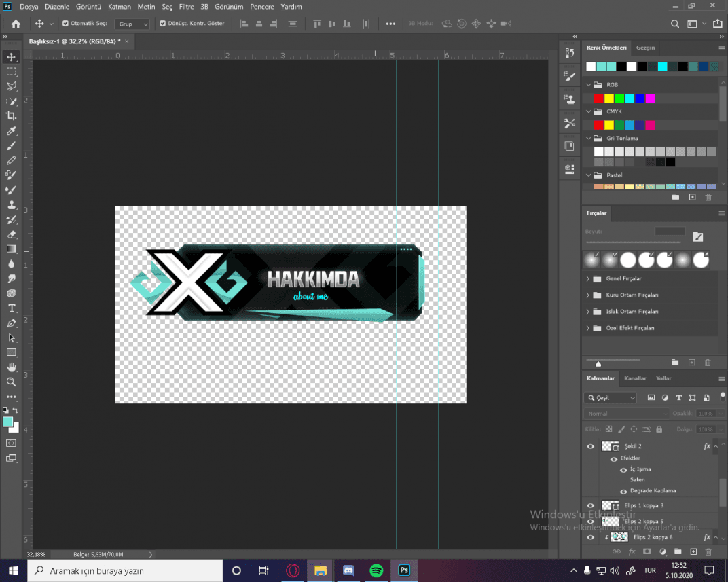Collapse the RGB swatch group
Image resolution: width=728 pixels, height=582 pixels.
[589, 85]
